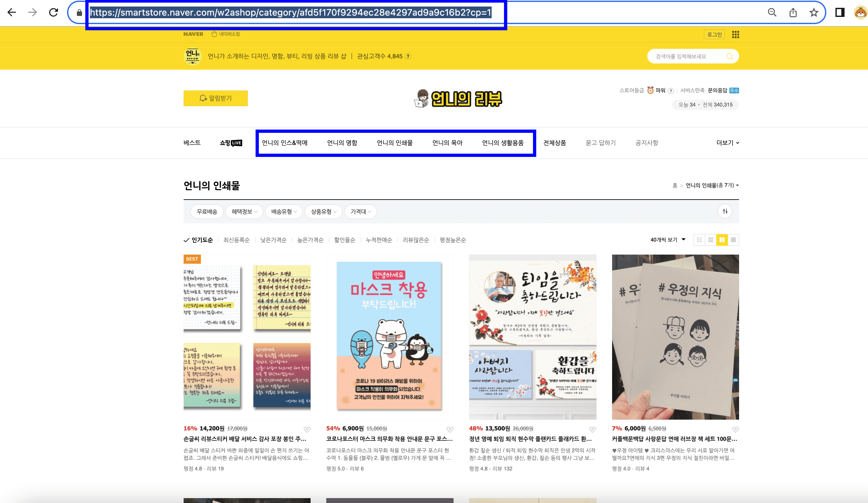Expand the 가격대 filter dropdown

click(x=360, y=212)
